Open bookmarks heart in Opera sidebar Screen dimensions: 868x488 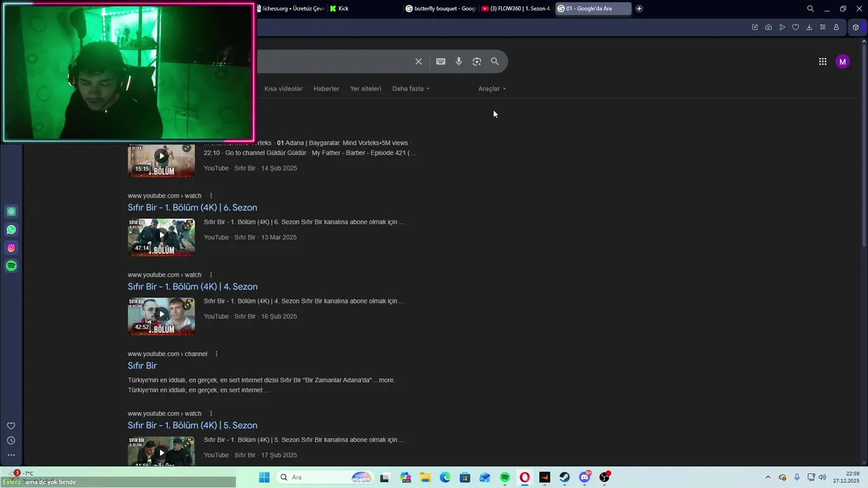pyautogui.click(x=11, y=426)
